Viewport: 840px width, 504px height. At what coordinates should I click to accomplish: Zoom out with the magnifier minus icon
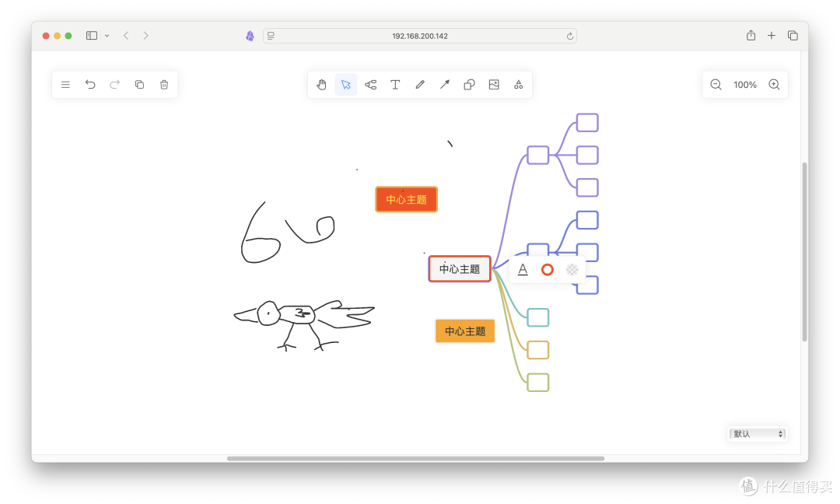[x=716, y=84]
